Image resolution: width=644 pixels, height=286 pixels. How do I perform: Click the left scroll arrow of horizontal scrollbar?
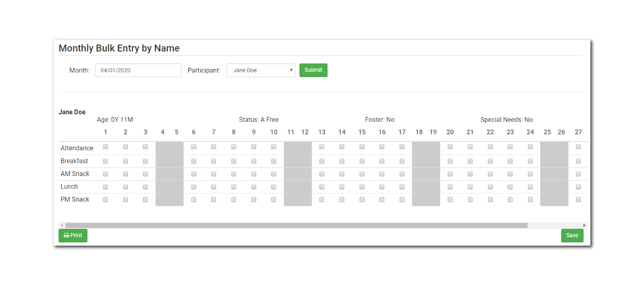tap(62, 225)
